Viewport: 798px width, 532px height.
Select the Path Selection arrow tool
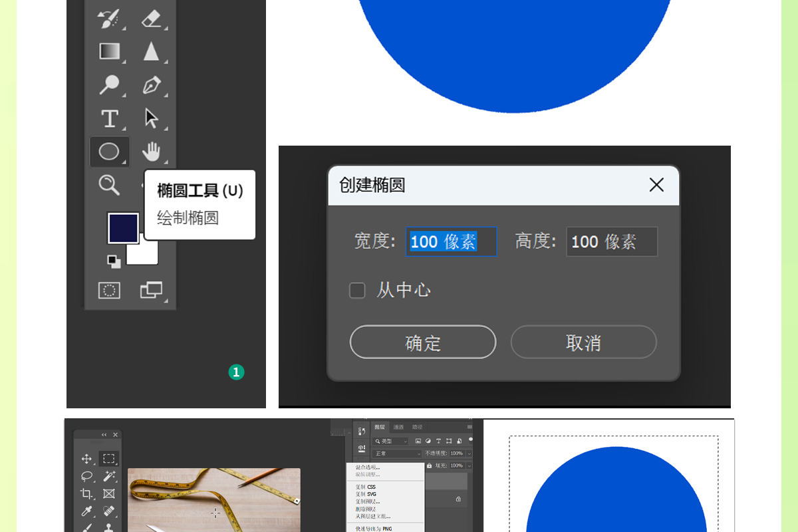pos(152,119)
